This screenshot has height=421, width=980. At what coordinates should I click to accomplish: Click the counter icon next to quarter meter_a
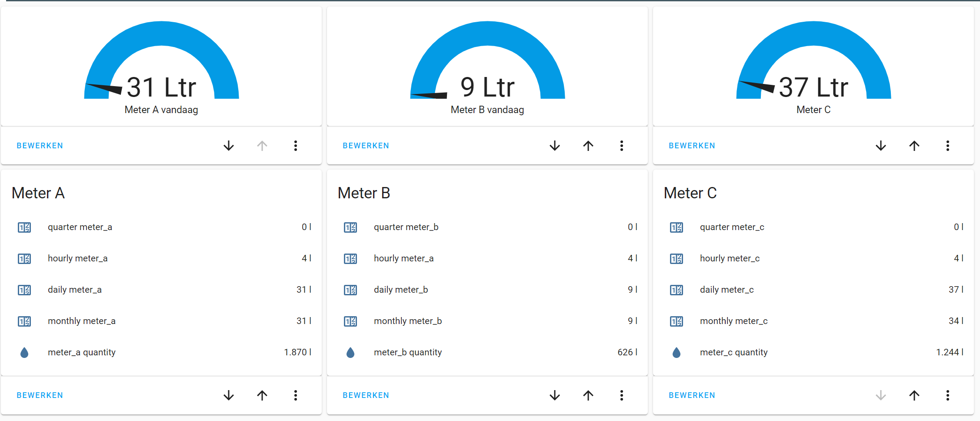[x=24, y=227]
